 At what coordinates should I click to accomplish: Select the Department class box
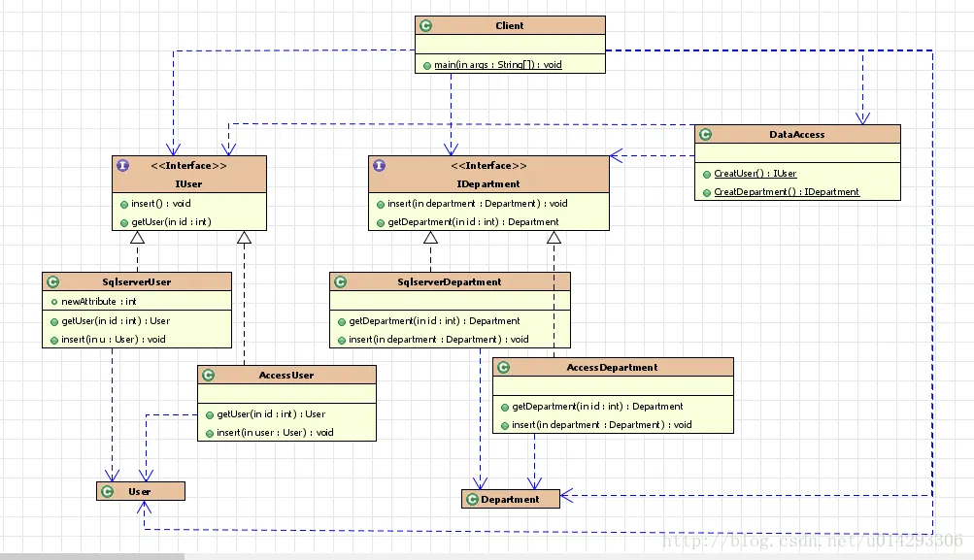(511, 499)
